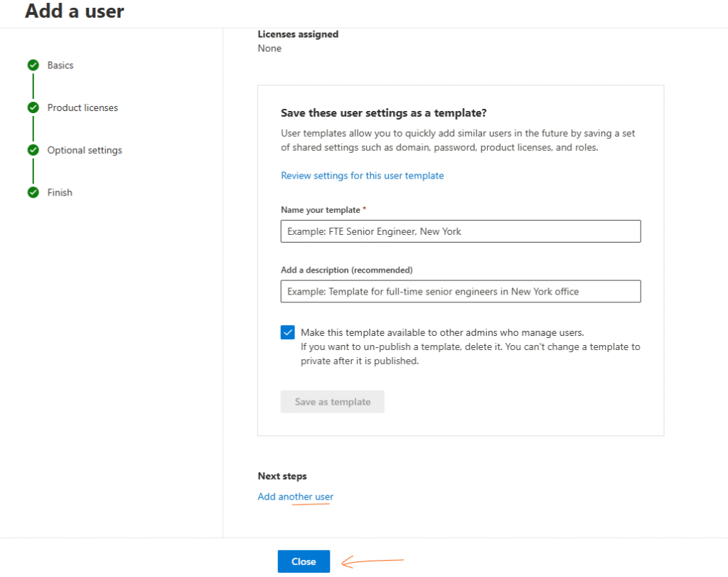Viewport: 728px width, 577px height.
Task: Click the Save these user settings heading
Action: pyautogui.click(x=383, y=113)
